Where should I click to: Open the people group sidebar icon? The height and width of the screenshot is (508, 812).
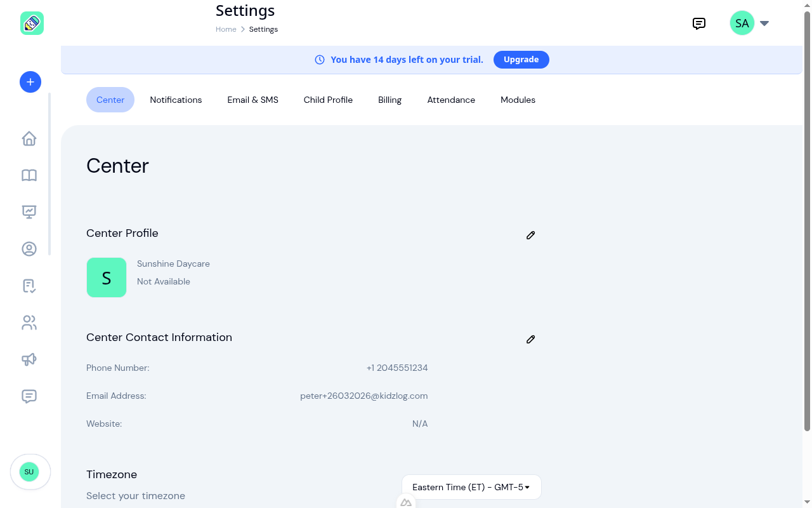click(x=29, y=323)
